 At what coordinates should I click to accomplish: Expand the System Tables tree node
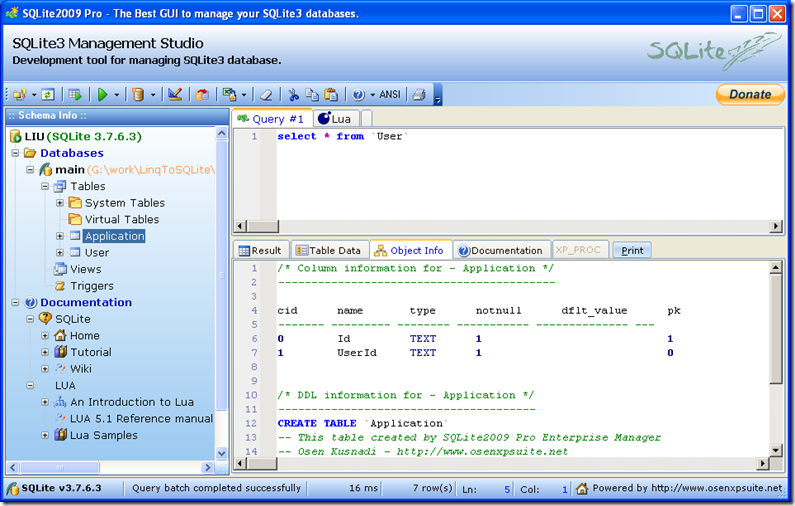click(x=60, y=203)
